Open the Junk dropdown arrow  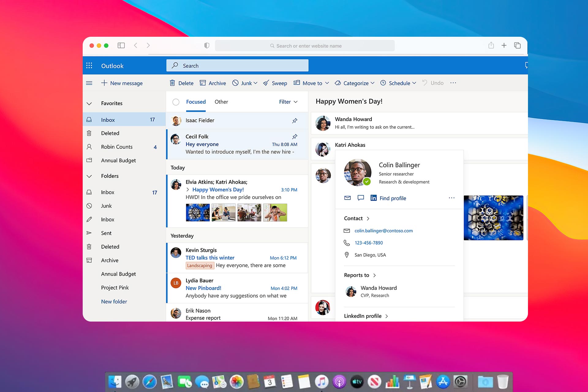pyautogui.click(x=255, y=83)
